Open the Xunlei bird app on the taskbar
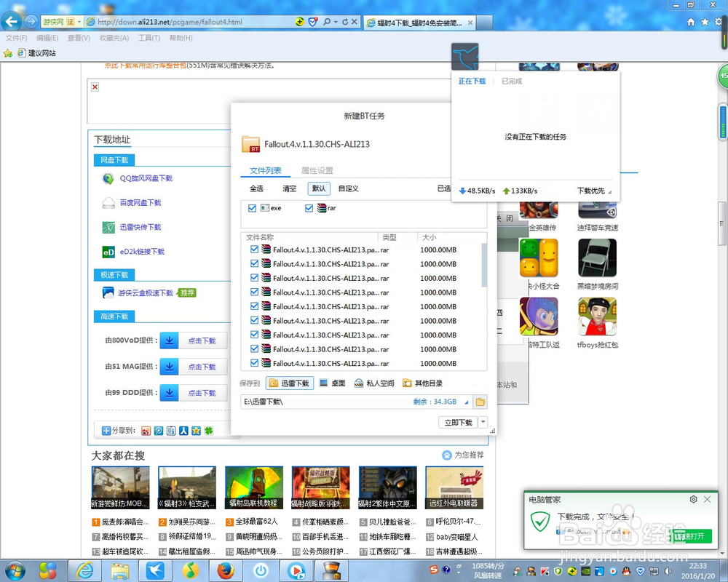 pos(156,570)
